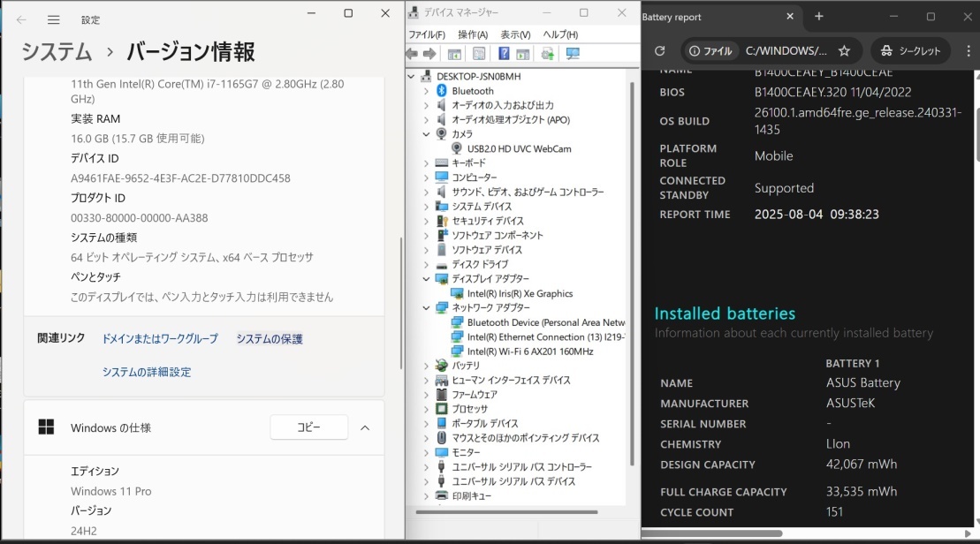Open the 操作(A) menu
The width and height of the screenshot is (980, 544).
[473, 35]
